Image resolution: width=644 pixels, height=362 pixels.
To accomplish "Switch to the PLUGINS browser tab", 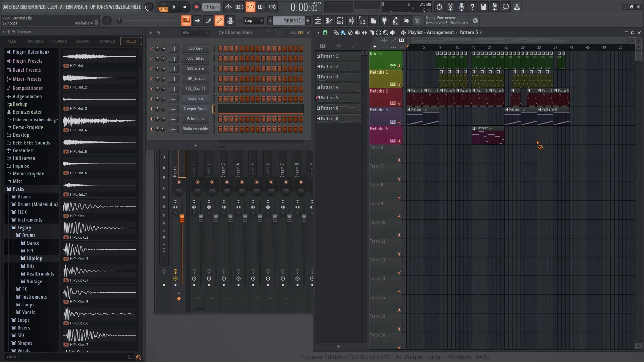I will [x=59, y=41].
